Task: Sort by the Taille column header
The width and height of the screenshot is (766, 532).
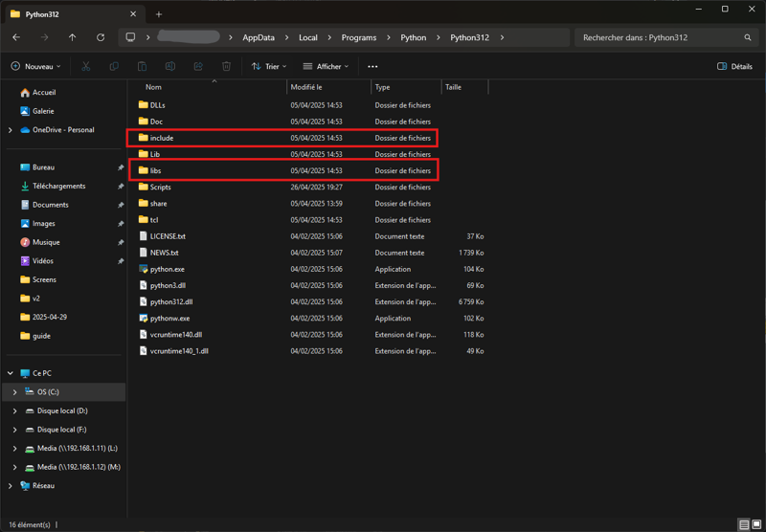Action: (x=464, y=87)
